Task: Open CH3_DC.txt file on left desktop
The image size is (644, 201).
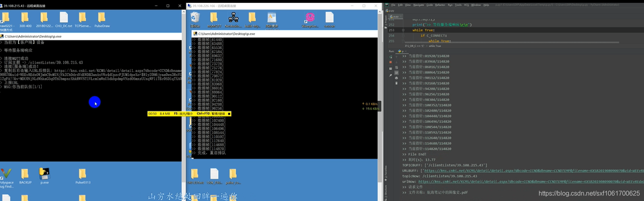Action: point(64,20)
